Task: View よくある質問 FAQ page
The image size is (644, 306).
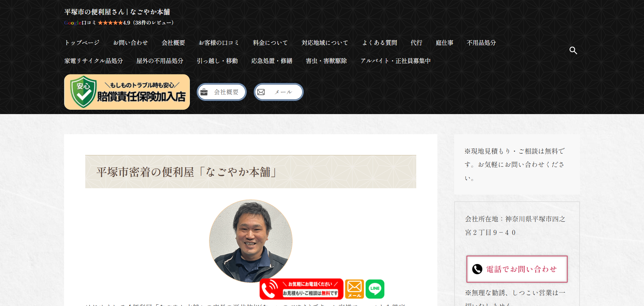Action: click(380, 43)
